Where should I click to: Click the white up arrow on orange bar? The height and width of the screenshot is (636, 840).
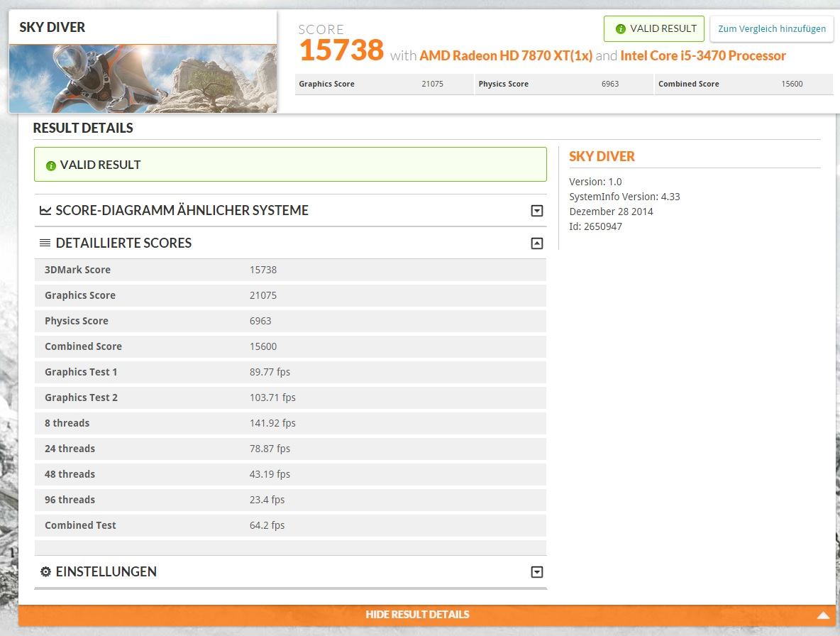[x=824, y=615]
